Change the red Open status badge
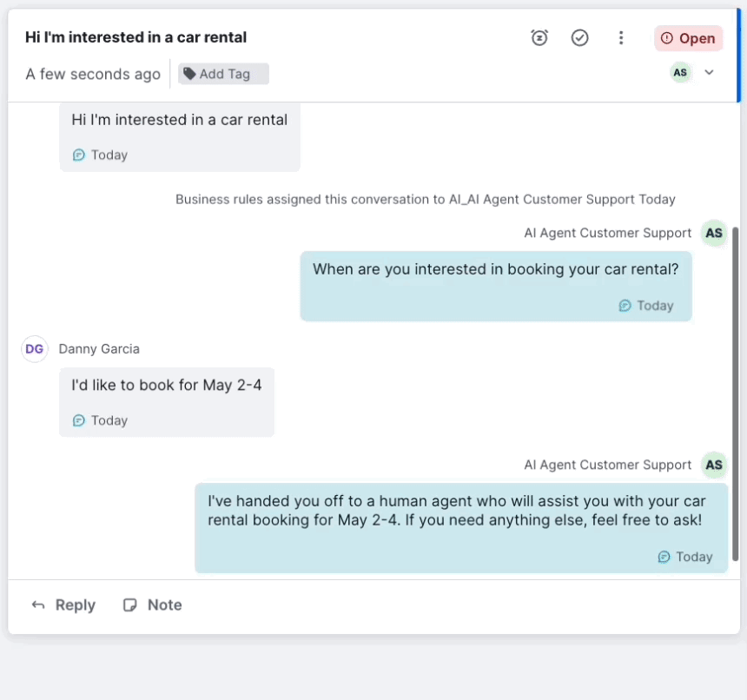747x700 pixels. point(688,38)
